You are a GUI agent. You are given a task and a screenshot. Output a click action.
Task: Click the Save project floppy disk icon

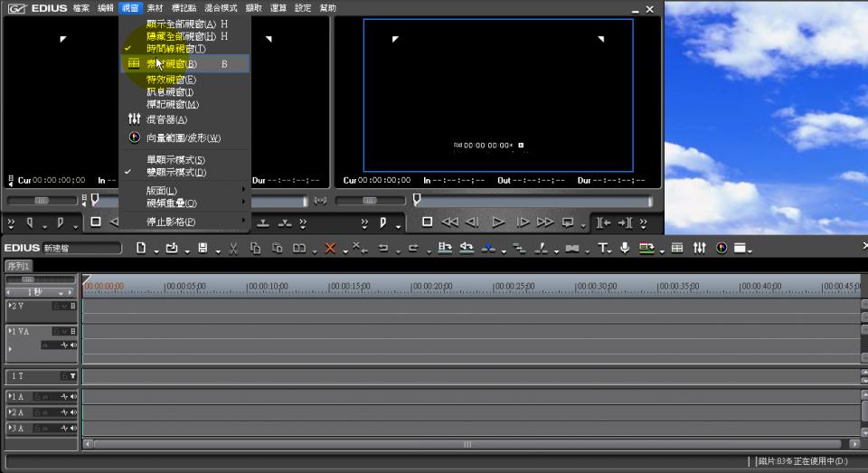point(203,248)
